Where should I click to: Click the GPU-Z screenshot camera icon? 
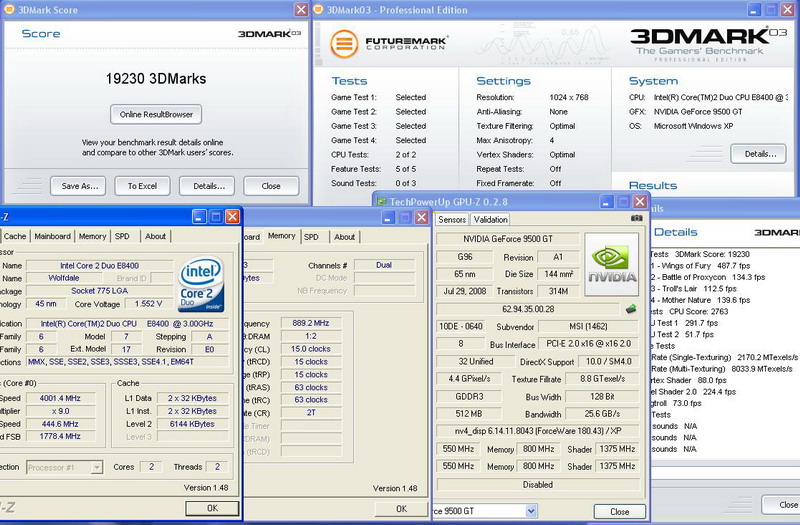click(x=636, y=218)
